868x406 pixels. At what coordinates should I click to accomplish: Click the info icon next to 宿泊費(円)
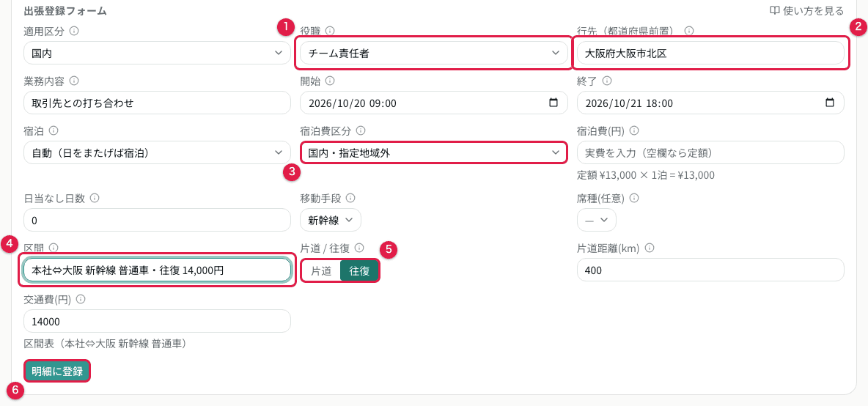pyautogui.click(x=634, y=130)
